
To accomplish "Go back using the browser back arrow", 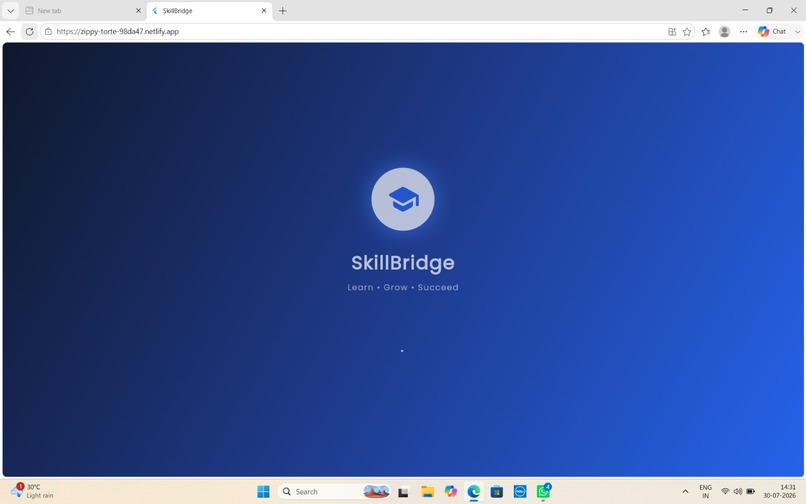I will tap(10, 31).
